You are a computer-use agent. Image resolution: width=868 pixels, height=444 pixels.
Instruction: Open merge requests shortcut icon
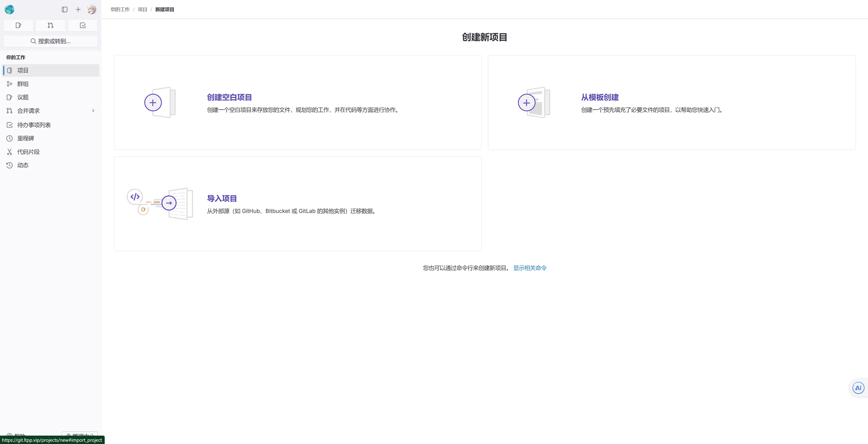(x=51, y=25)
